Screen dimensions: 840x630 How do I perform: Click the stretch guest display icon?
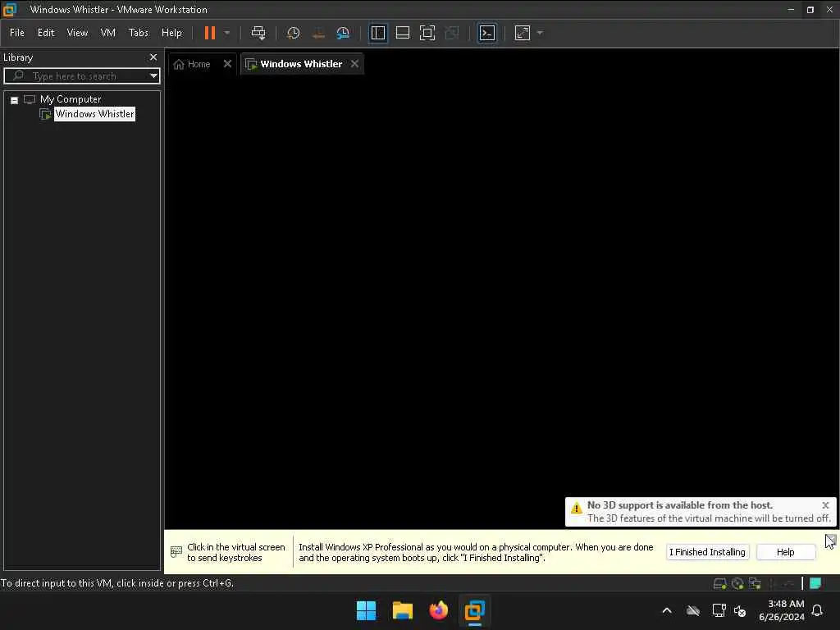coord(523,33)
